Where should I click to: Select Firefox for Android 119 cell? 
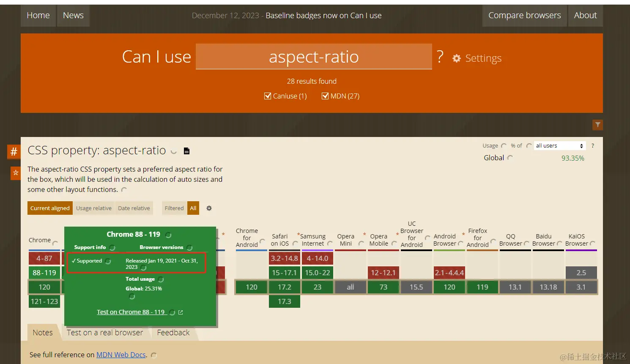[482, 287]
